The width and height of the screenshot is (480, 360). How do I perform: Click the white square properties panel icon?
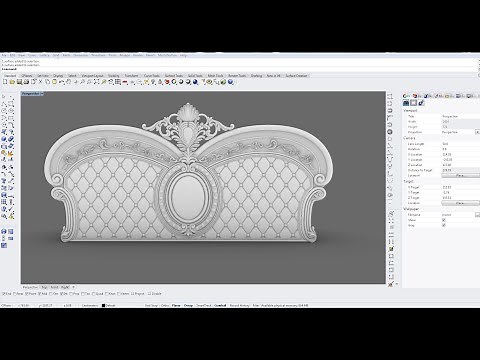click(413, 103)
